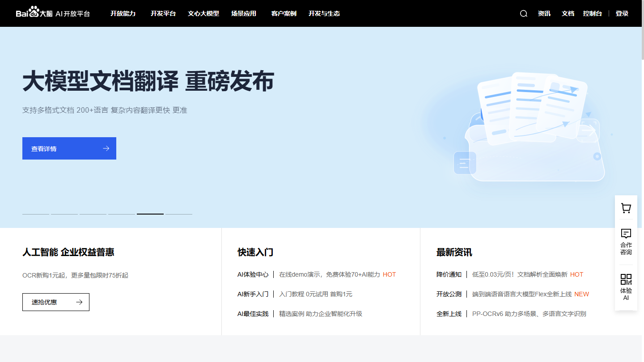Click 入门教程 0元试用 首购1元 text

pos(316,294)
